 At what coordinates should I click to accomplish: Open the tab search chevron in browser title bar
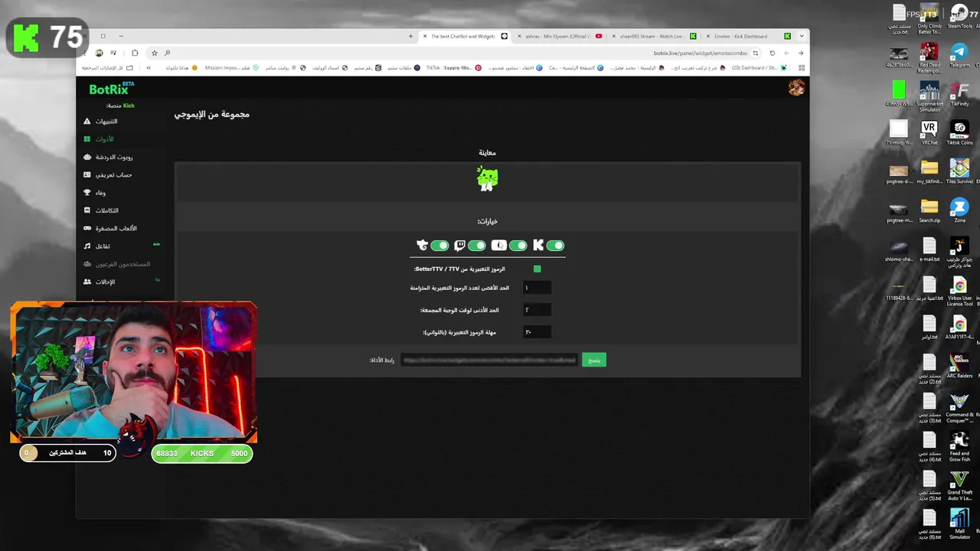(x=802, y=36)
